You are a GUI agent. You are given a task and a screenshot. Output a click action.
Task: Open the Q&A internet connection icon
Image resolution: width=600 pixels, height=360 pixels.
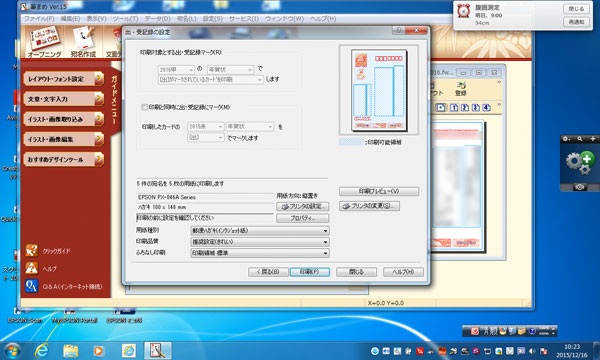tap(31, 286)
